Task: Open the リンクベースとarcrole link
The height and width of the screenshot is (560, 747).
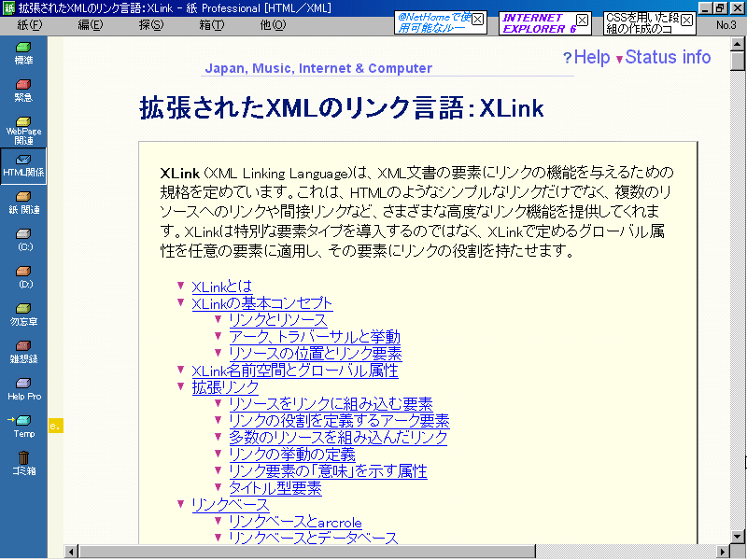Action: 295,522
